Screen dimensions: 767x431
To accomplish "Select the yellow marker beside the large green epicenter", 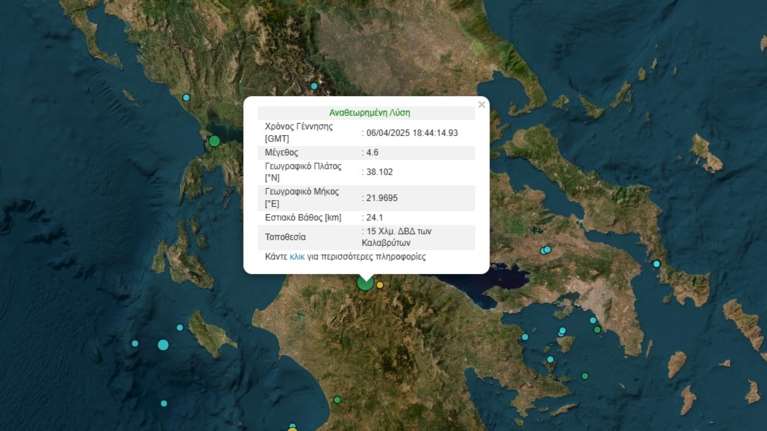I will [x=380, y=285].
